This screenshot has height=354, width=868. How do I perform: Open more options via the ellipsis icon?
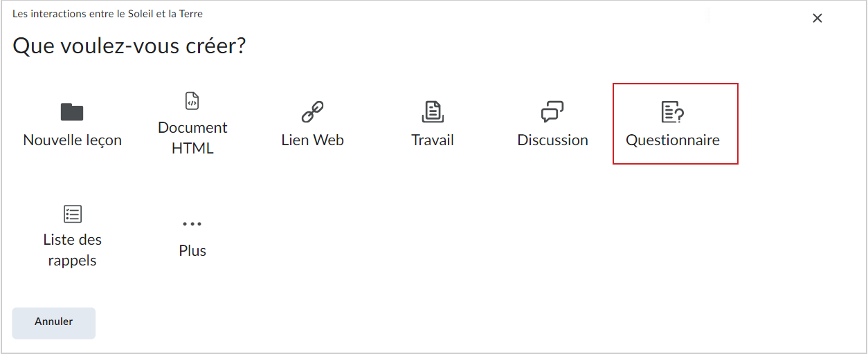[192, 224]
